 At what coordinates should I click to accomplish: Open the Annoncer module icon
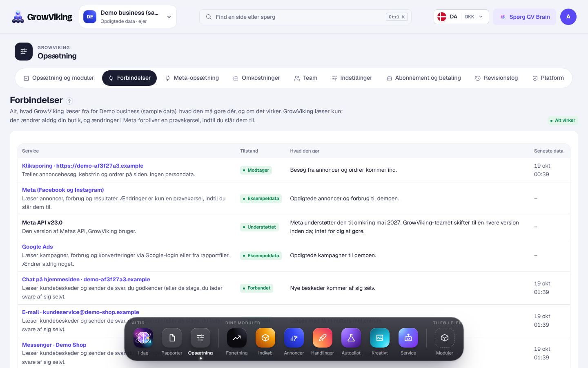[294, 338]
